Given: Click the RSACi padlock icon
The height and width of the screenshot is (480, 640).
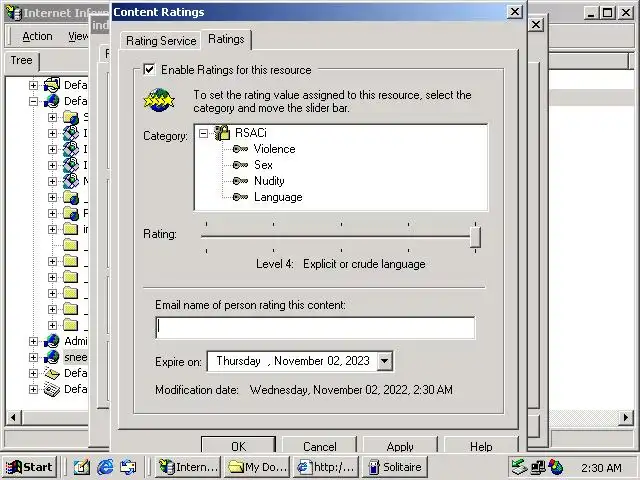Looking at the screenshot, I should (x=222, y=133).
